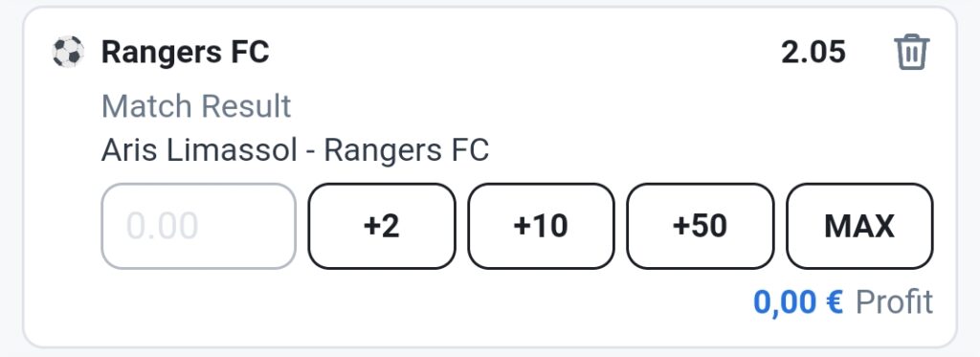Click the Aris Limassol team name
This screenshot has height=357, width=980.
click(199, 150)
